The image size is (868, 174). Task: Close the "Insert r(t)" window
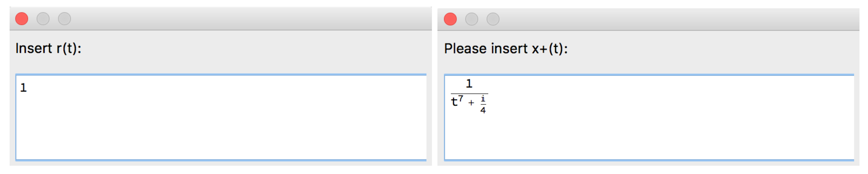[x=21, y=18]
